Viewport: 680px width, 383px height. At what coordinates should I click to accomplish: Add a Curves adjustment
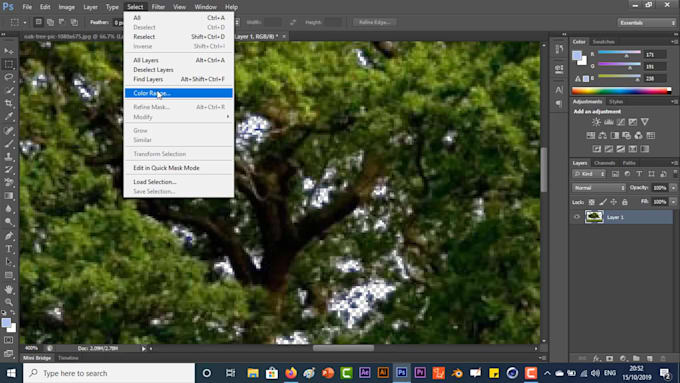click(x=621, y=122)
